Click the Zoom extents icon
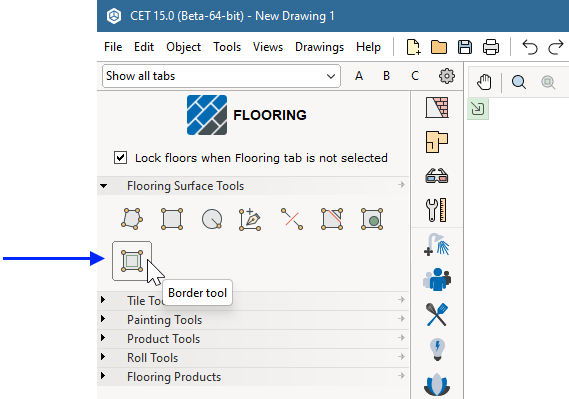 click(548, 82)
